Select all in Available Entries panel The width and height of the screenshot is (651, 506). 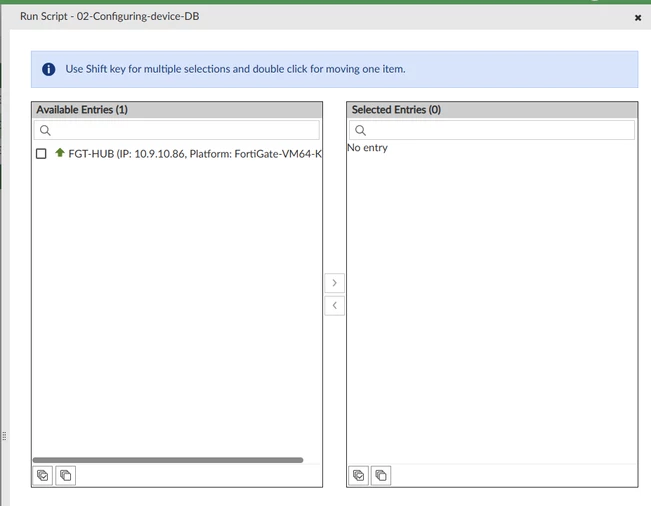tap(43, 475)
